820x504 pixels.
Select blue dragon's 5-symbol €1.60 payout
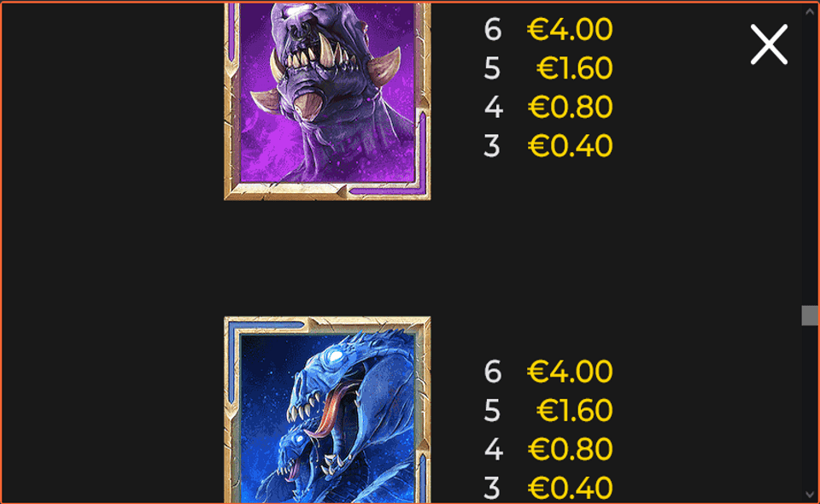pos(574,410)
